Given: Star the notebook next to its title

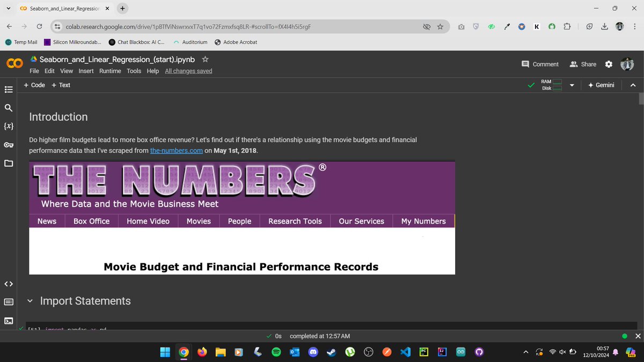Looking at the screenshot, I should tap(205, 60).
